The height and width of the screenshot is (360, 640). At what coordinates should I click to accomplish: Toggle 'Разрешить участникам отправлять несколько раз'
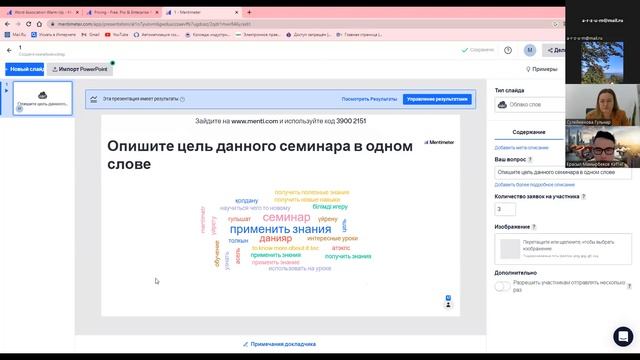[x=502, y=286]
